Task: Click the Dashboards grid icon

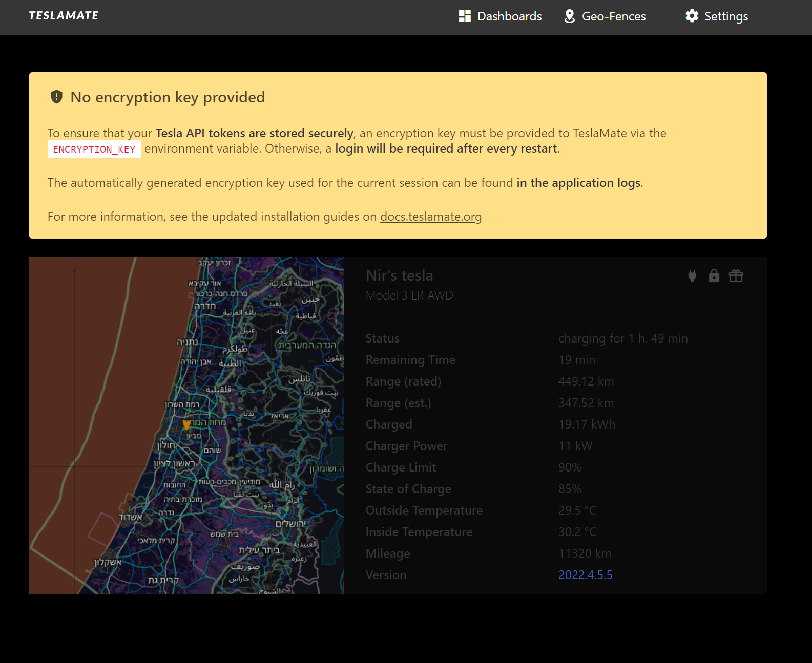Action: click(x=465, y=16)
